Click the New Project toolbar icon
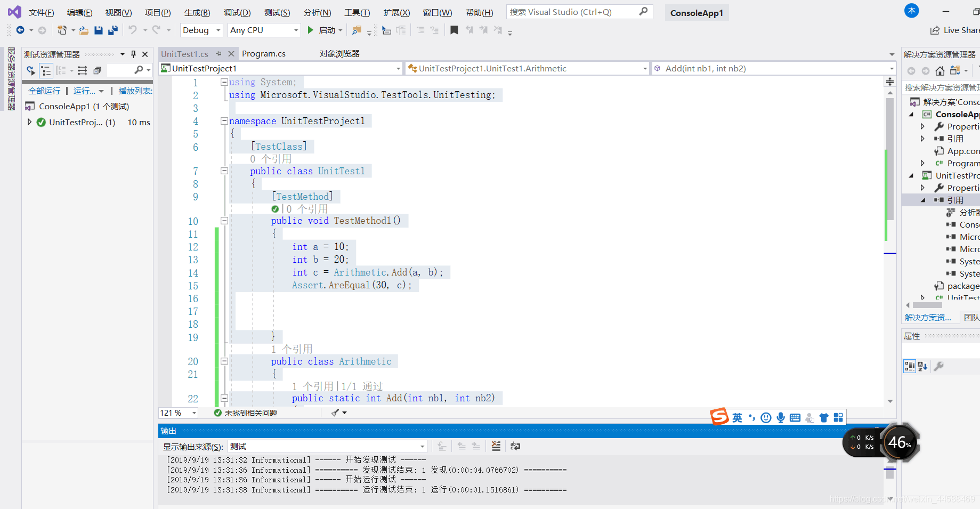This screenshot has height=509, width=980. [x=62, y=30]
